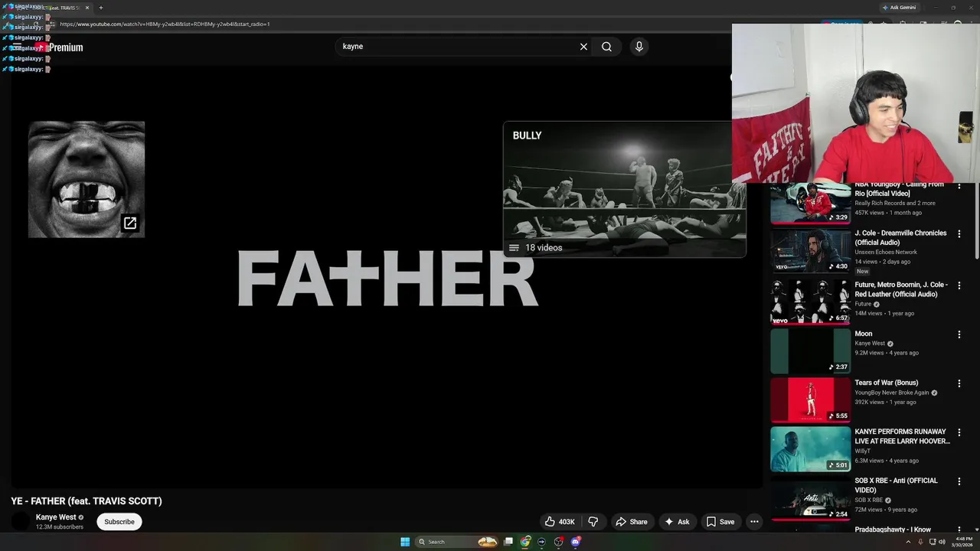Open the album art pop-out icon
Image resolution: width=980 pixels, height=551 pixels.
(130, 223)
